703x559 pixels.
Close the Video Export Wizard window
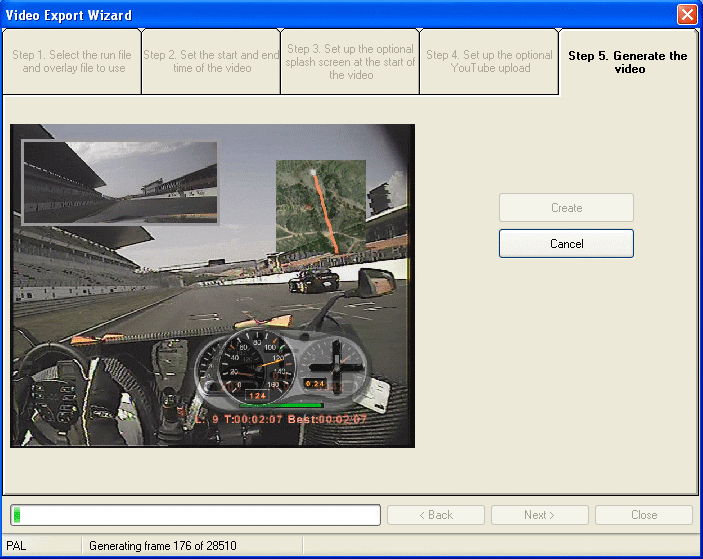[687, 15]
